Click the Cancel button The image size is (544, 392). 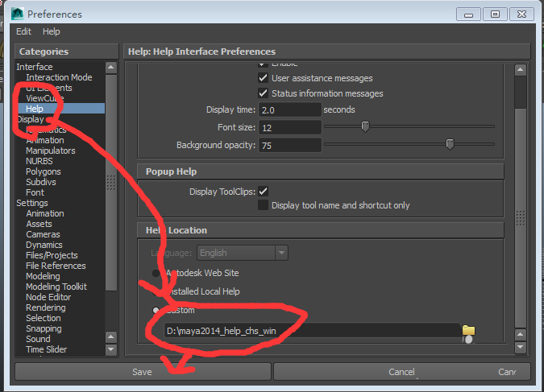(x=401, y=372)
